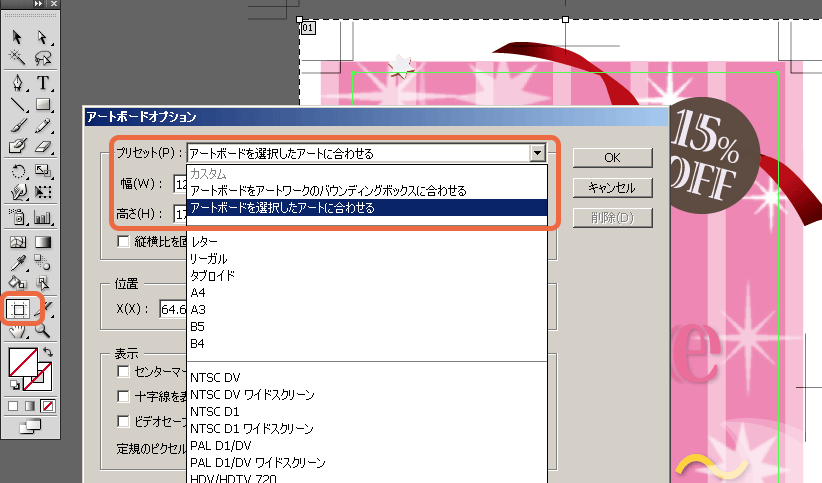Select the Warp tool
822x483 pixels.
tap(17, 192)
